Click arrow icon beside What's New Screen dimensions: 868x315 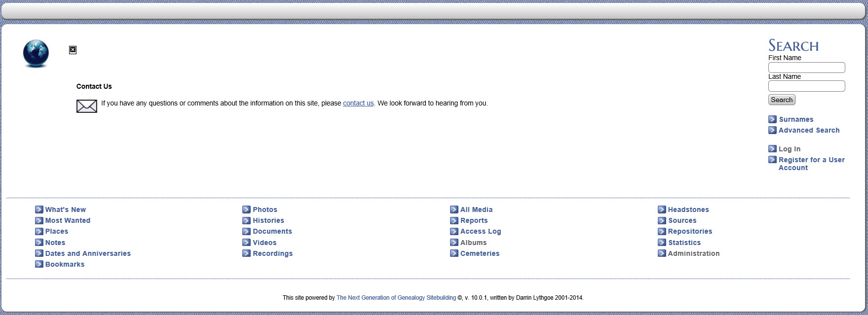39,210
